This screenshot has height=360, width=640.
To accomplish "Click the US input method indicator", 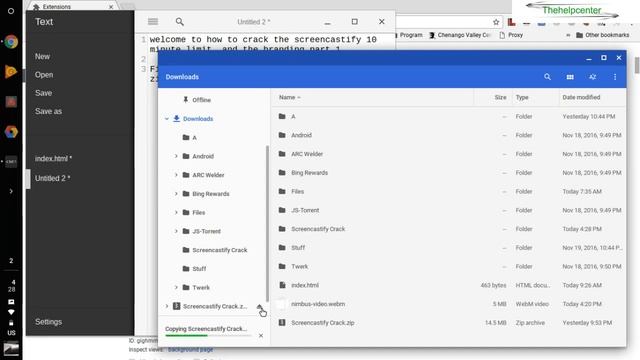I will coord(11,333).
